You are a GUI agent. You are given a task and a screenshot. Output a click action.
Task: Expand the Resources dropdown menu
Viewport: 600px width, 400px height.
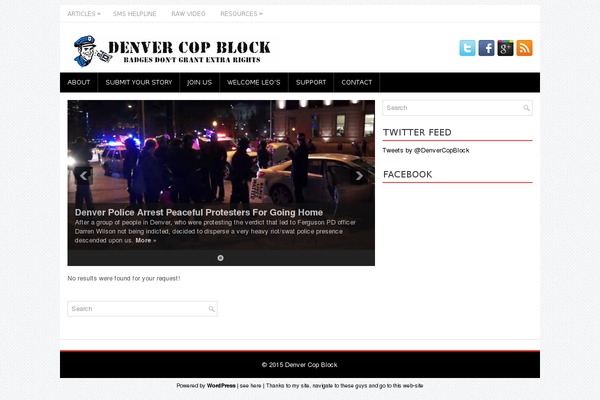241,14
